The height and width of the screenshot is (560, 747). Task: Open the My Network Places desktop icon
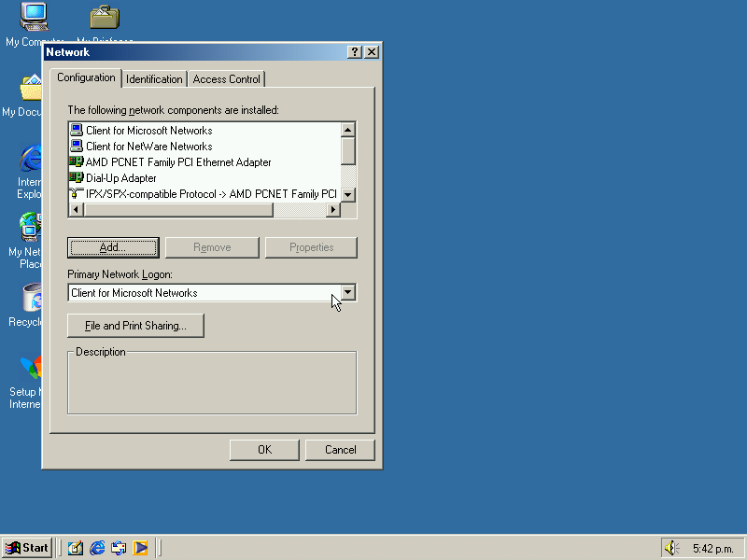coord(31,227)
